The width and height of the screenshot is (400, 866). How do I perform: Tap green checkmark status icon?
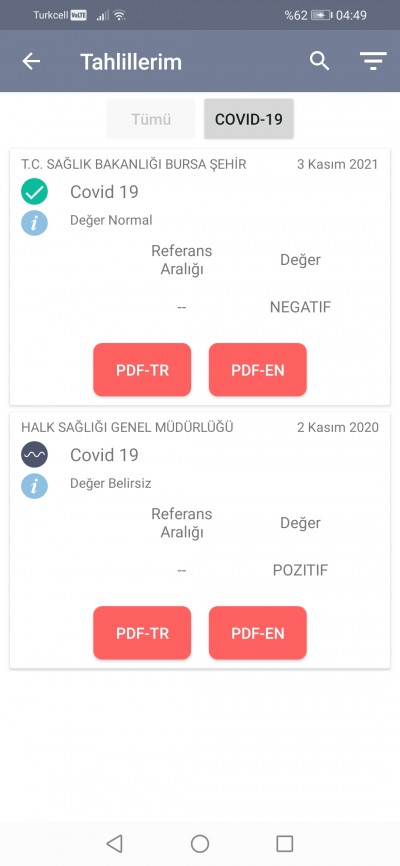tap(34, 192)
